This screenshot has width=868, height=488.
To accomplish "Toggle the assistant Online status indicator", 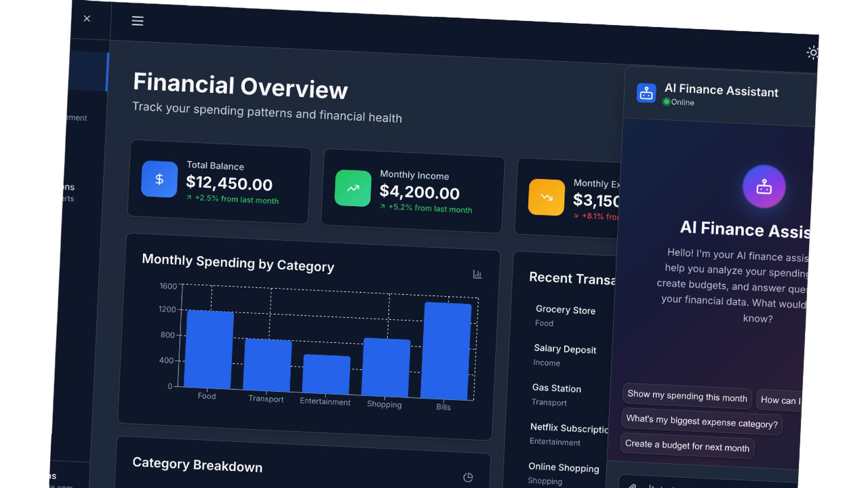I will (667, 102).
